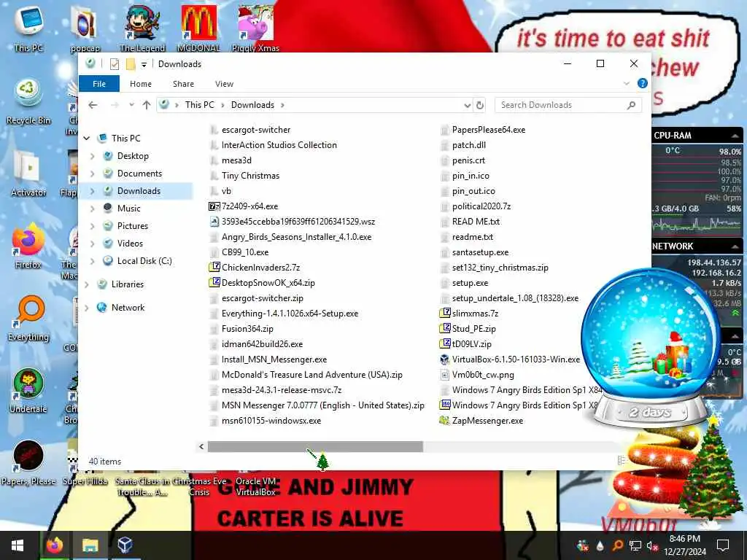Expand the Network tree node

(x=87, y=308)
